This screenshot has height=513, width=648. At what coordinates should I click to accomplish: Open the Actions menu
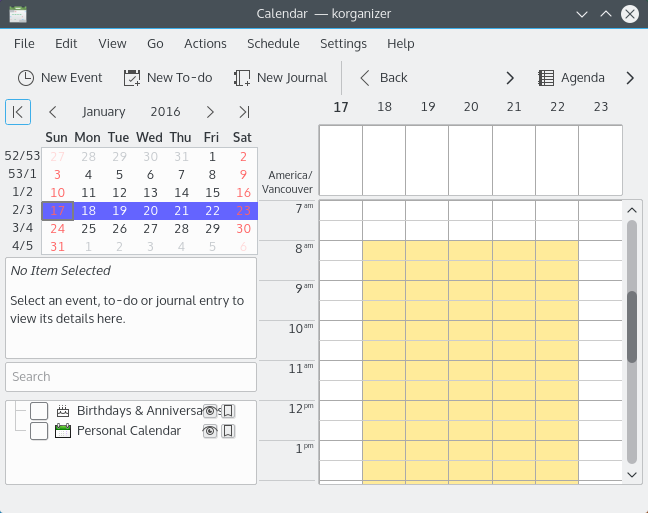(x=205, y=43)
